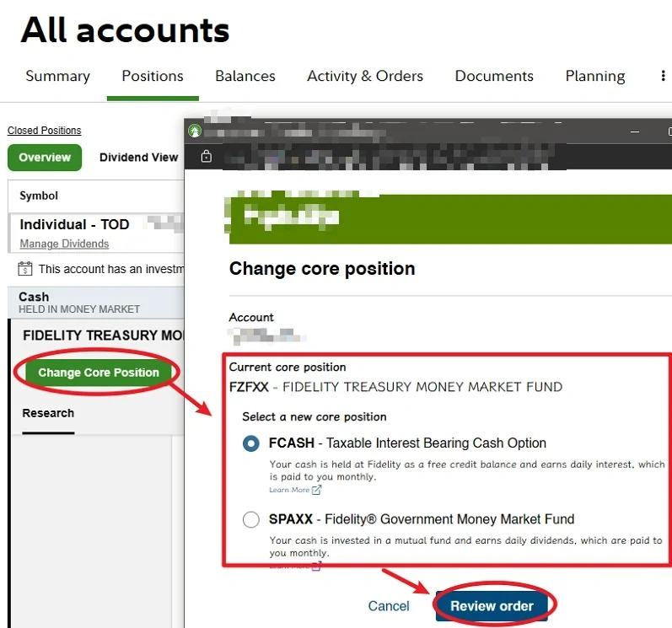Screen dimensions: 672x628
Task: Click the Individual - TOD account name
Action: click(x=74, y=224)
